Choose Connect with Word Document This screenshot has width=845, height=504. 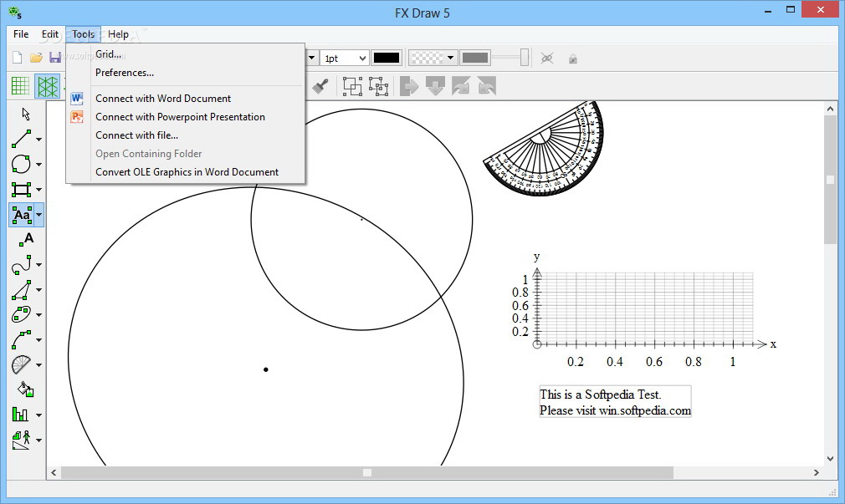click(x=186, y=99)
